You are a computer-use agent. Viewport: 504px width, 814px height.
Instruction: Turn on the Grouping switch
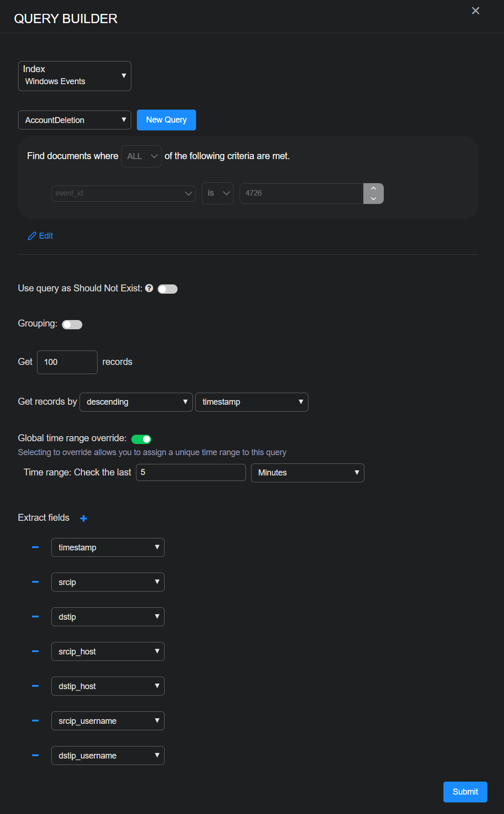click(x=72, y=325)
